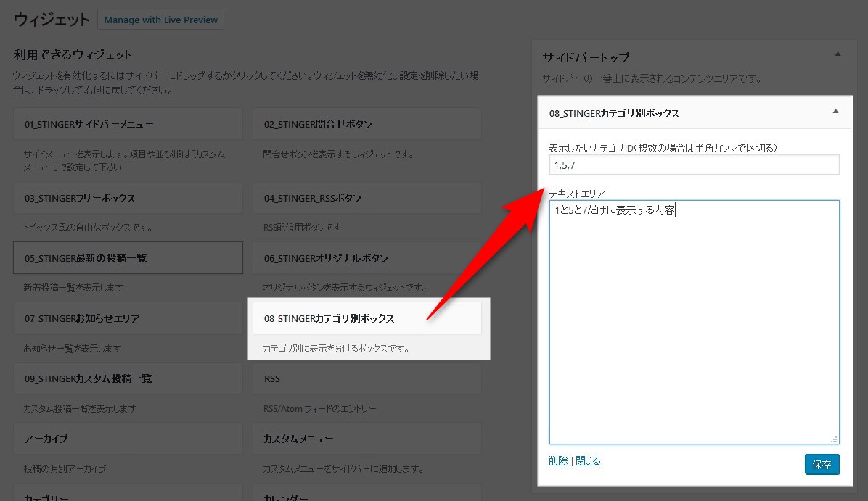
Task: Click the 利用できるウィジェット heading
Action: coord(73,55)
